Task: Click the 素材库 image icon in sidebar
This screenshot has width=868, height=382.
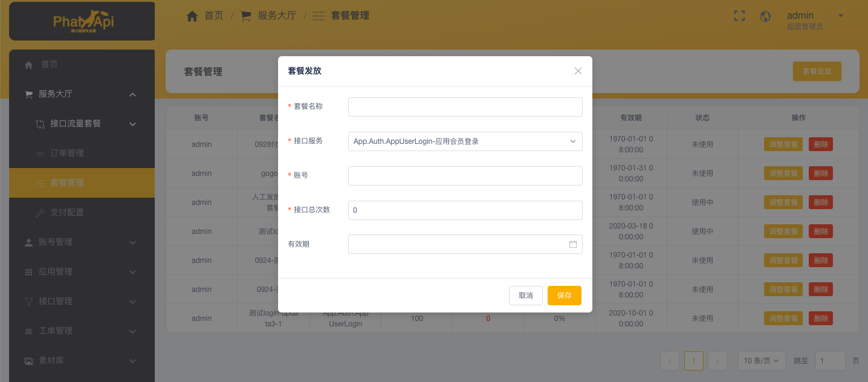Action: pos(28,361)
